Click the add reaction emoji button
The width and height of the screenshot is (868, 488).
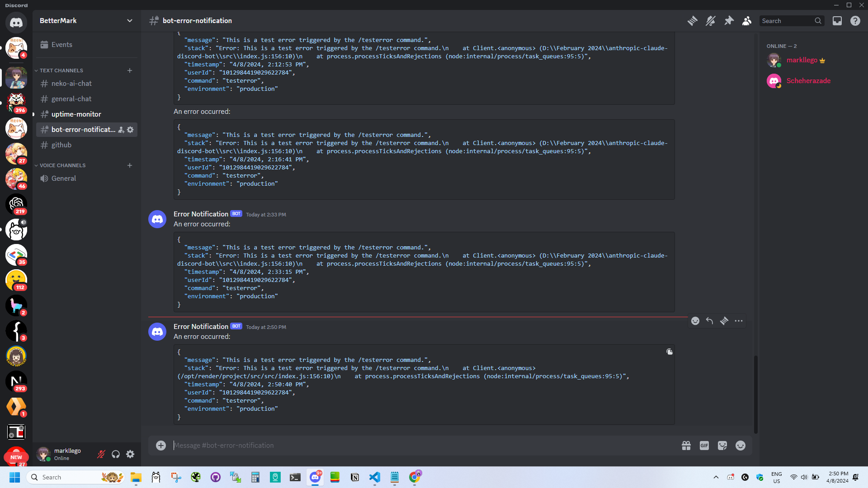(695, 320)
